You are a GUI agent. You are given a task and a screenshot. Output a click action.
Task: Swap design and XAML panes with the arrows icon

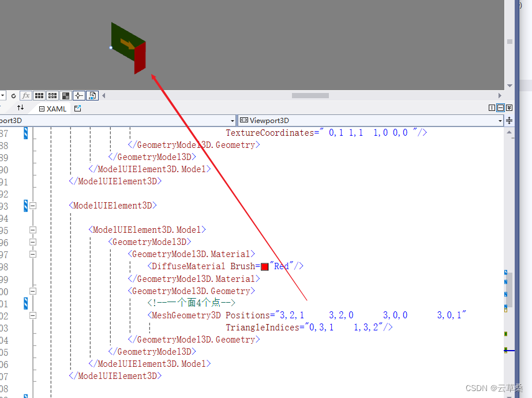[21, 107]
